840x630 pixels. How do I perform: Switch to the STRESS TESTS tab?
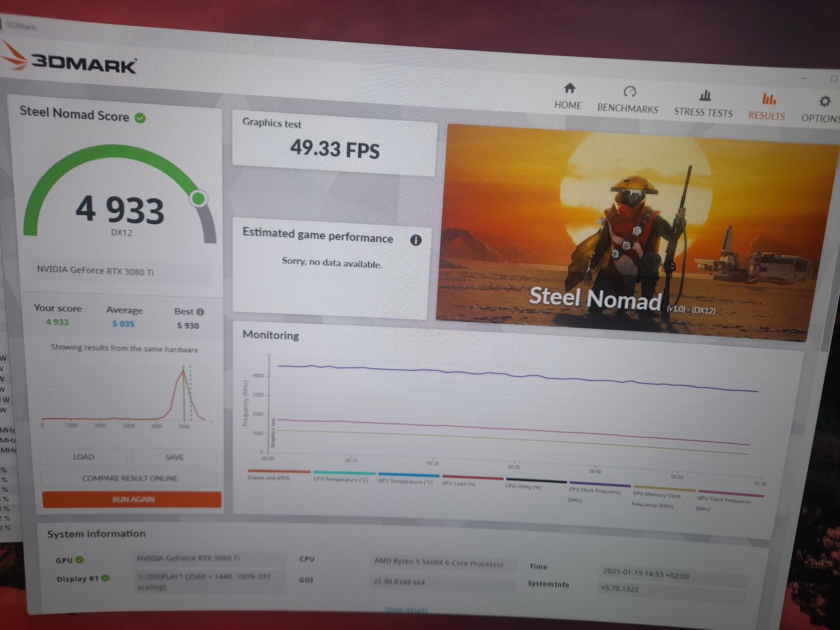(x=703, y=112)
